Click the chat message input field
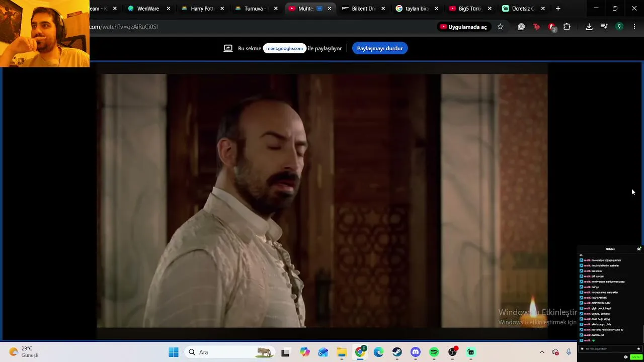This screenshot has width=644, height=362. [611, 349]
